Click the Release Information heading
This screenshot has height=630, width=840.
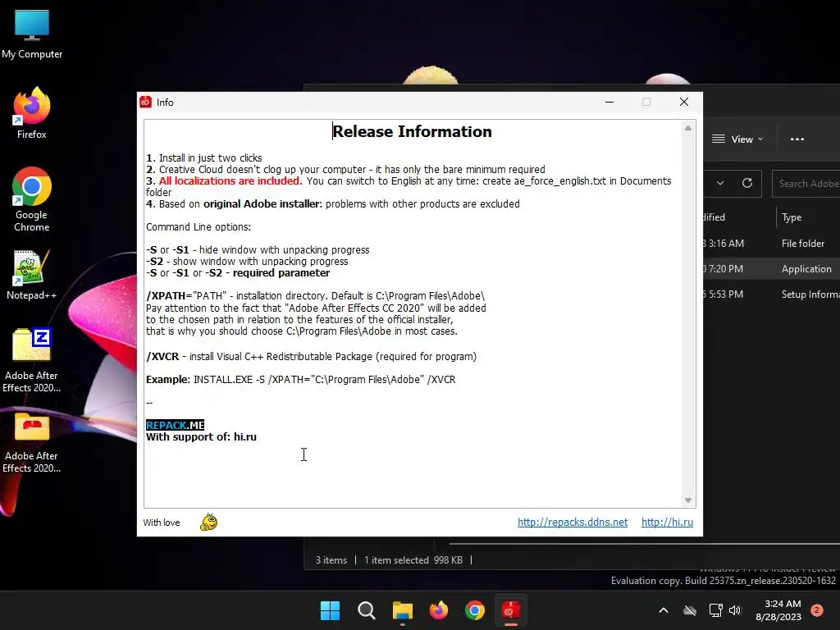[x=412, y=131]
